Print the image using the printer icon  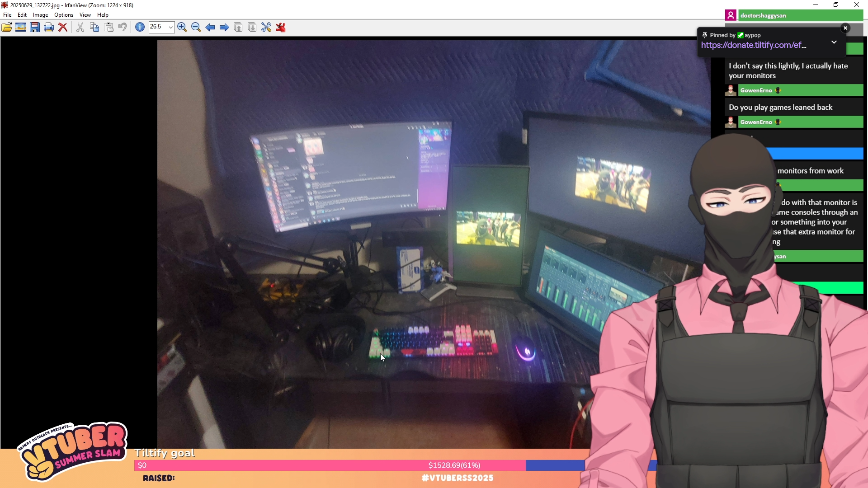coord(49,27)
